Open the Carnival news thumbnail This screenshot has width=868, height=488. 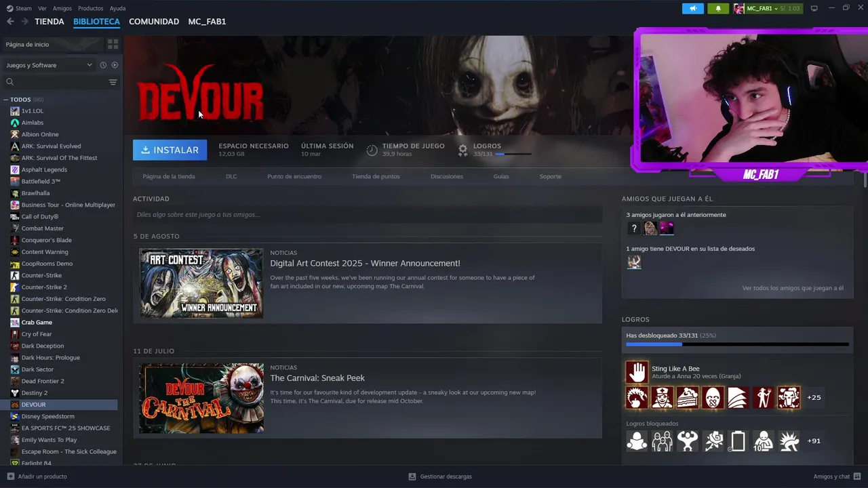coord(201,398)
